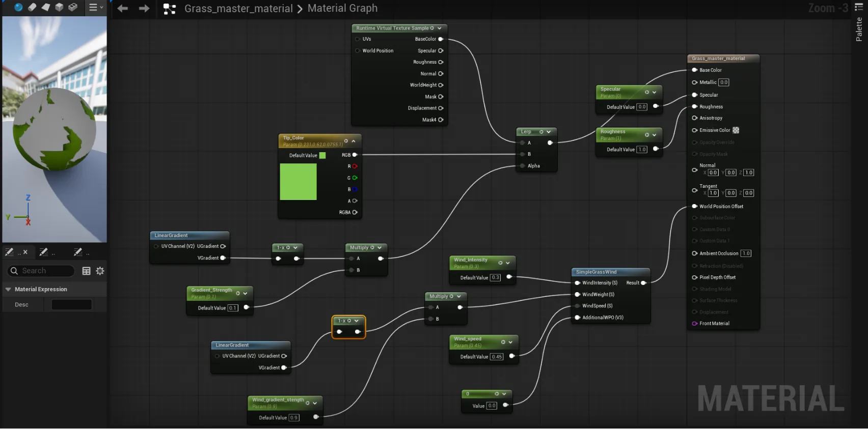
Task: Click the Tip_Color node's settings icon
Action: [346, 141]
